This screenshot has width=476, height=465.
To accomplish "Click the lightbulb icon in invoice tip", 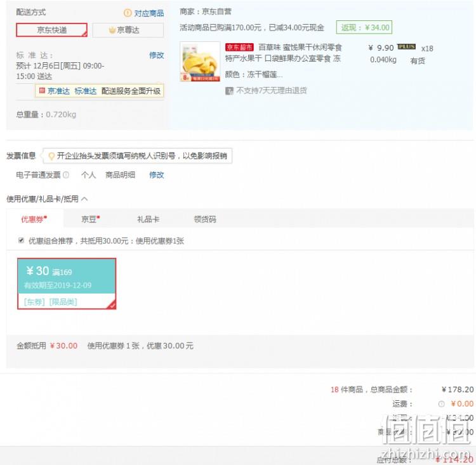I will [51, 156].
